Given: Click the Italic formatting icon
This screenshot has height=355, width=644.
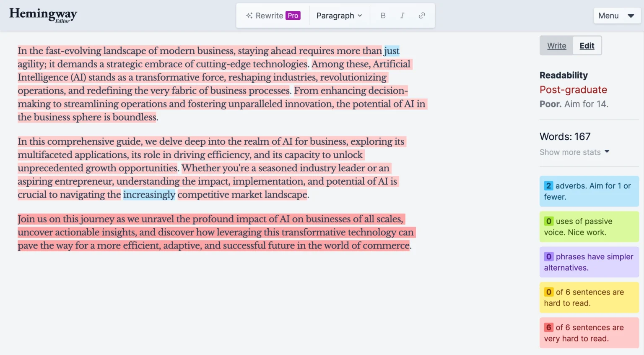Looking at the screenshot, I should (402, 16).
